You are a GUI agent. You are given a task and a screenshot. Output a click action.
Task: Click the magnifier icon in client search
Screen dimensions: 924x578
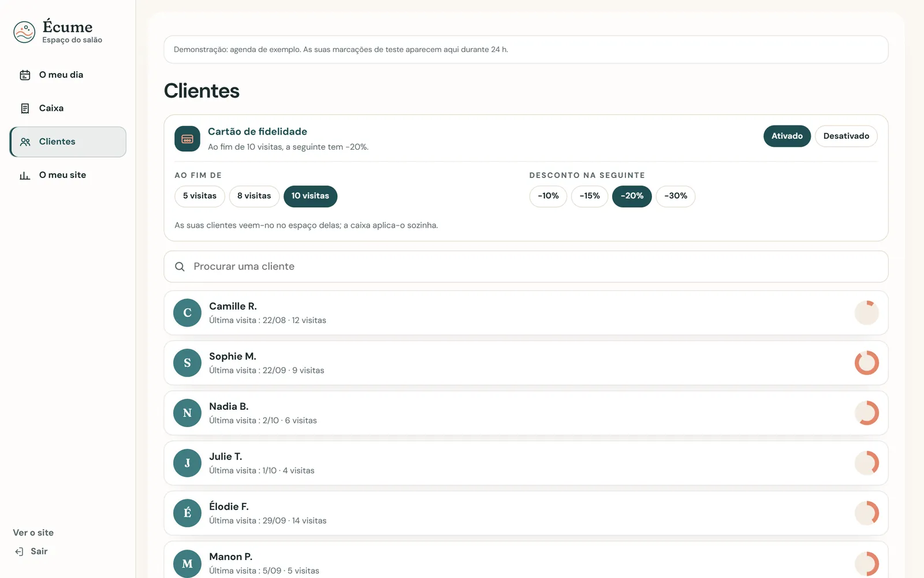point(180,266)
